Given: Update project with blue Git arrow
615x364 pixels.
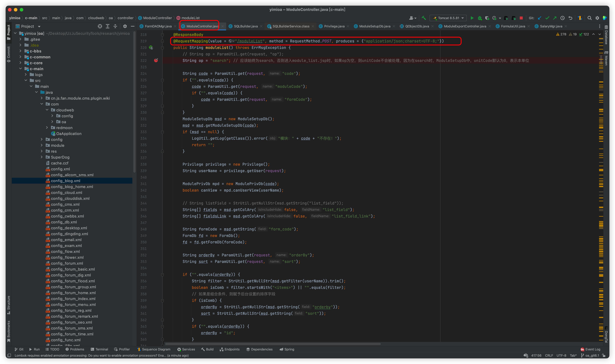Looking at the screenshot, I should pos(539,18).
